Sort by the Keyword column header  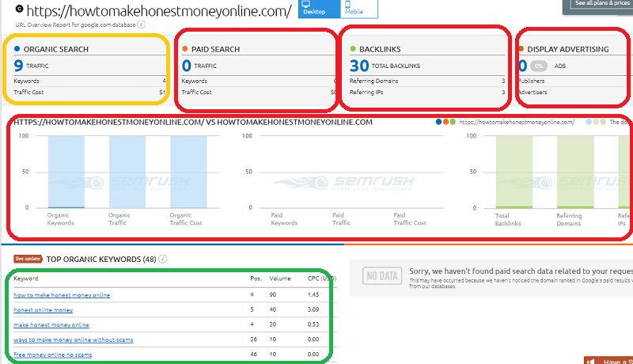point(26,279)
